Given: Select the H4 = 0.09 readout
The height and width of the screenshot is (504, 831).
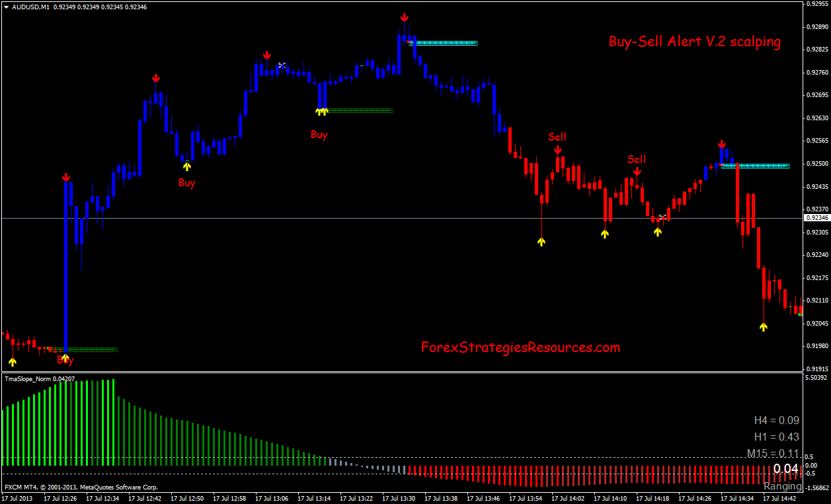Looking at the screenshot, I should pyautogui.click(x=776, y=420).
